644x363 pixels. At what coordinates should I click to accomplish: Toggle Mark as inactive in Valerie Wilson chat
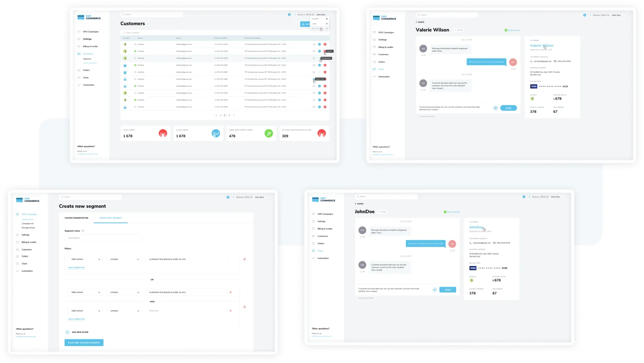(x=512, y=30)
